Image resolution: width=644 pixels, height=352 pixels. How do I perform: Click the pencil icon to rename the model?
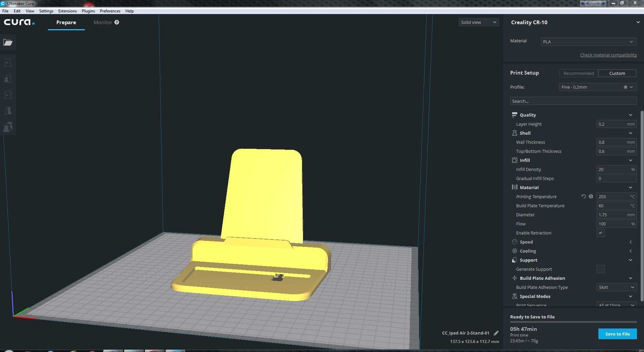coord(496,333)
